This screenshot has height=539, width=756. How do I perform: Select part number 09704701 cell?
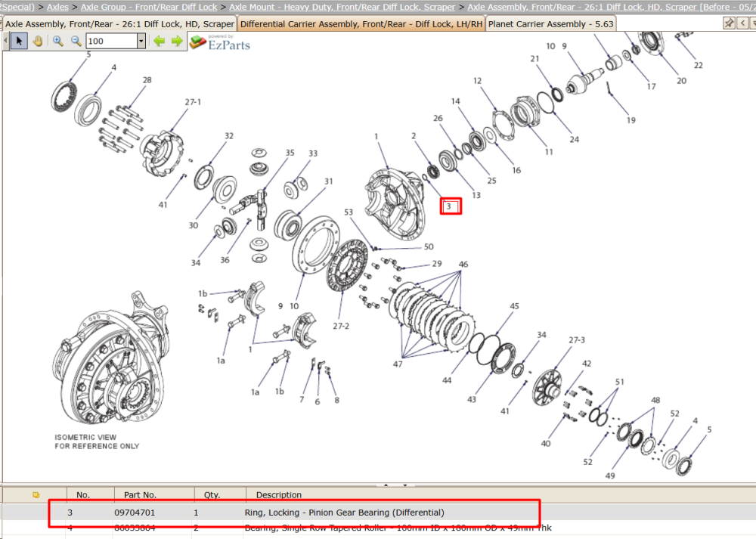coord(135,513)
